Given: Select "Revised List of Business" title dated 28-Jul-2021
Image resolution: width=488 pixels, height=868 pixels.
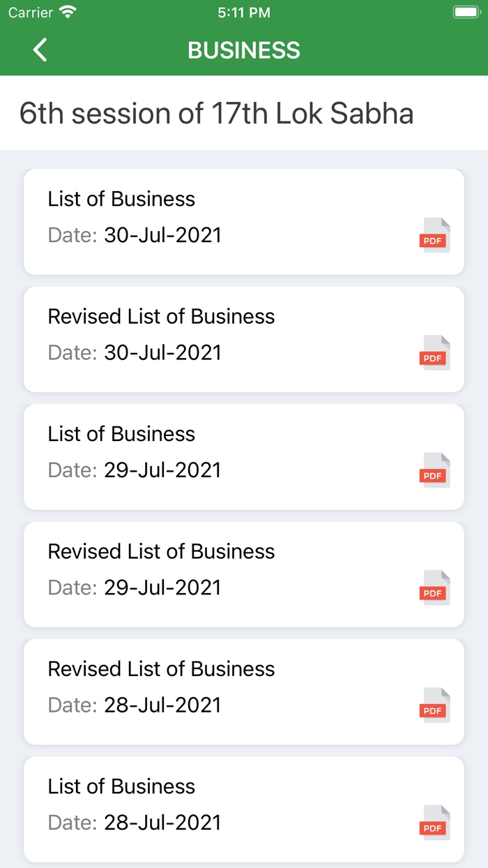Looking at the screenshot, I should 161,669.
